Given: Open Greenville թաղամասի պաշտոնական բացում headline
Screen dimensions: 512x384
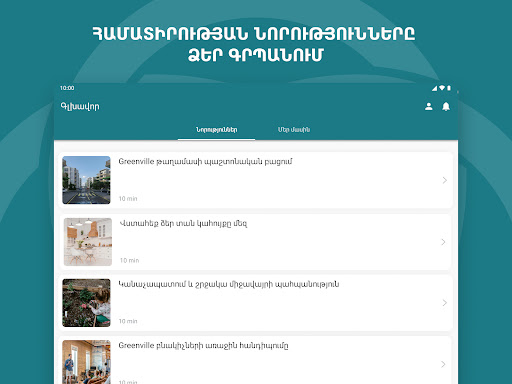Looking at the screenshot, I should click(x=205, y=162).
